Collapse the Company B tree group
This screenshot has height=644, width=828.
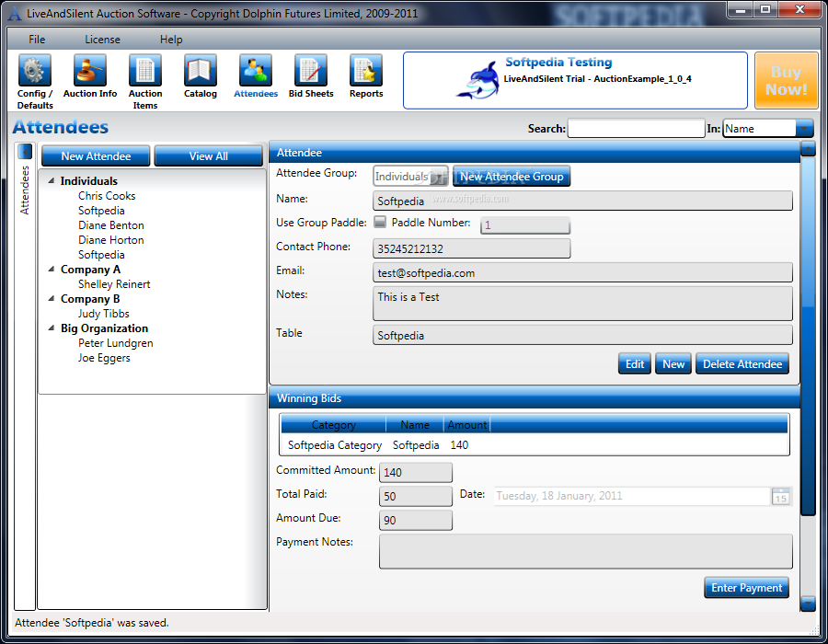[52, 299]
